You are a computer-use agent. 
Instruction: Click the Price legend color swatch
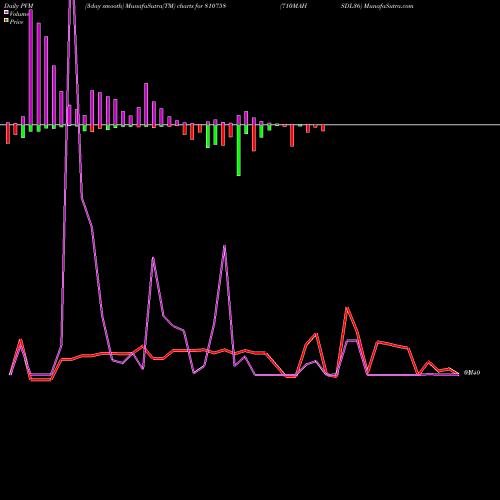pyautogui.click(x=6, y=21)
